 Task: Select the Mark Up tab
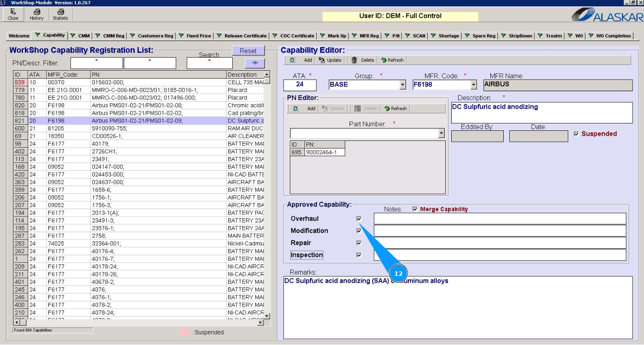(333, 35)
